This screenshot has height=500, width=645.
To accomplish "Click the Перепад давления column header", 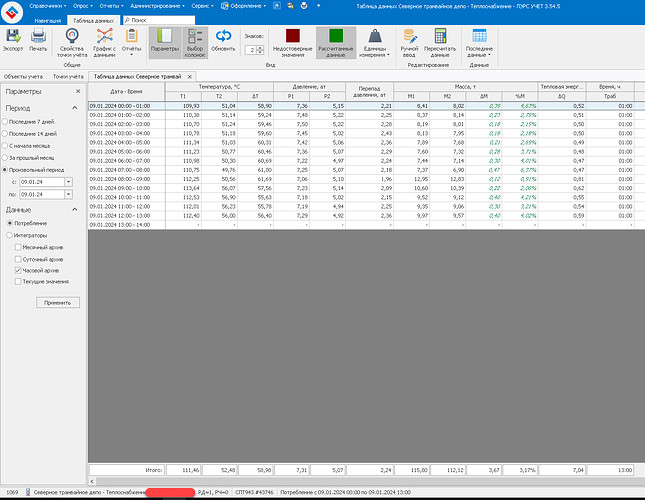I will 369,92.
